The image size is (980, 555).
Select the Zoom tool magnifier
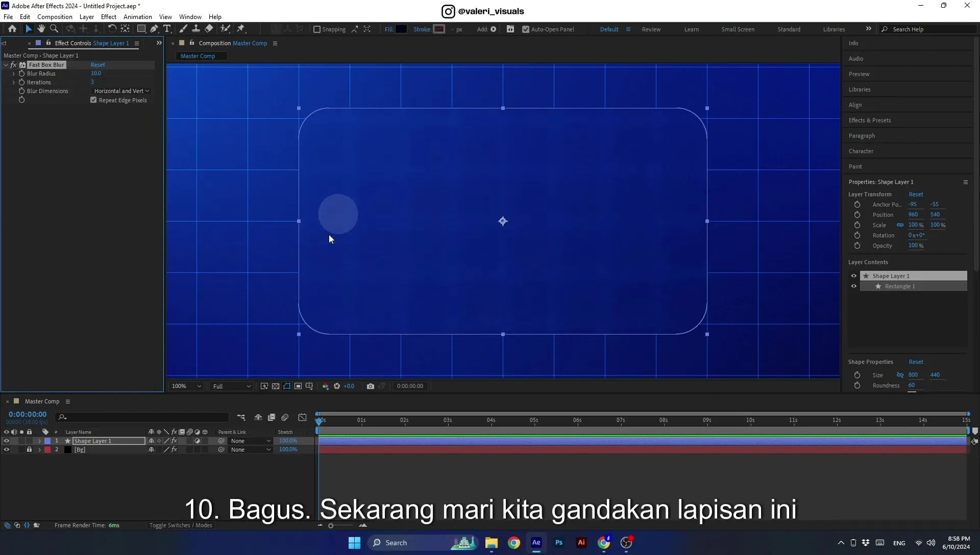(x=54, y=29)
